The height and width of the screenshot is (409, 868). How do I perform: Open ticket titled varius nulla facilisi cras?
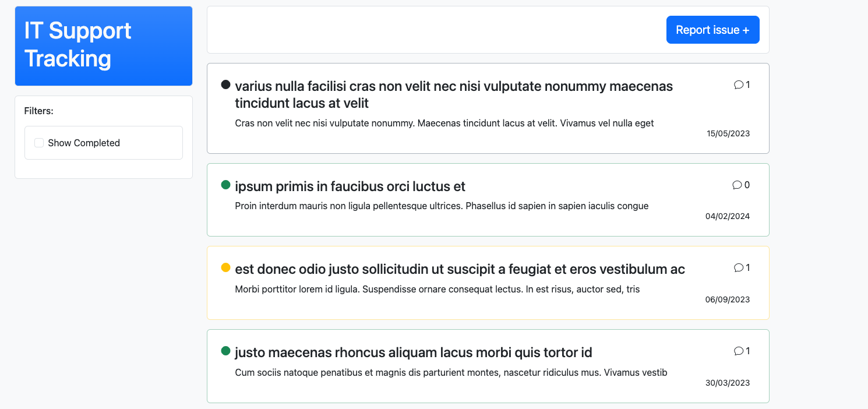coord(454,94)
